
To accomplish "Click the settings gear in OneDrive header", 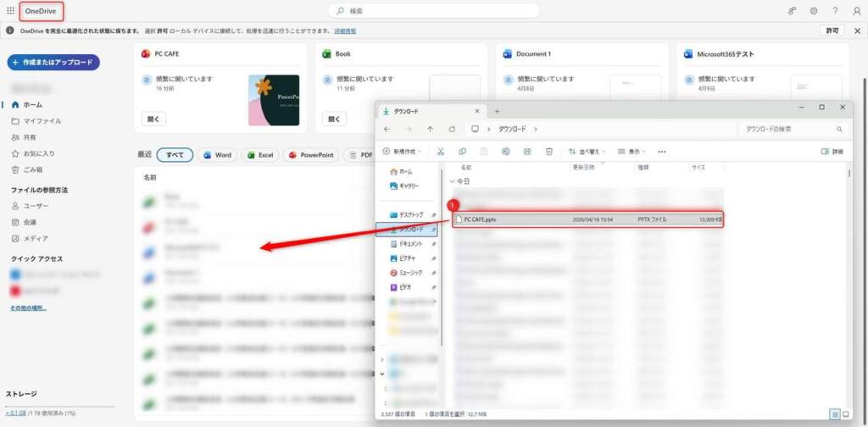I will pyautogui.click(x=814, y=11).
